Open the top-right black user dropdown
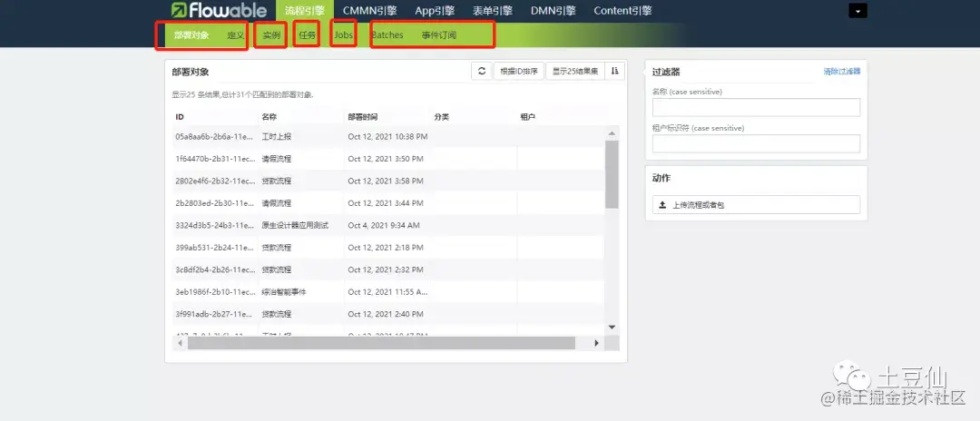This screenshot has height=421, width=980. pos(857,11)
